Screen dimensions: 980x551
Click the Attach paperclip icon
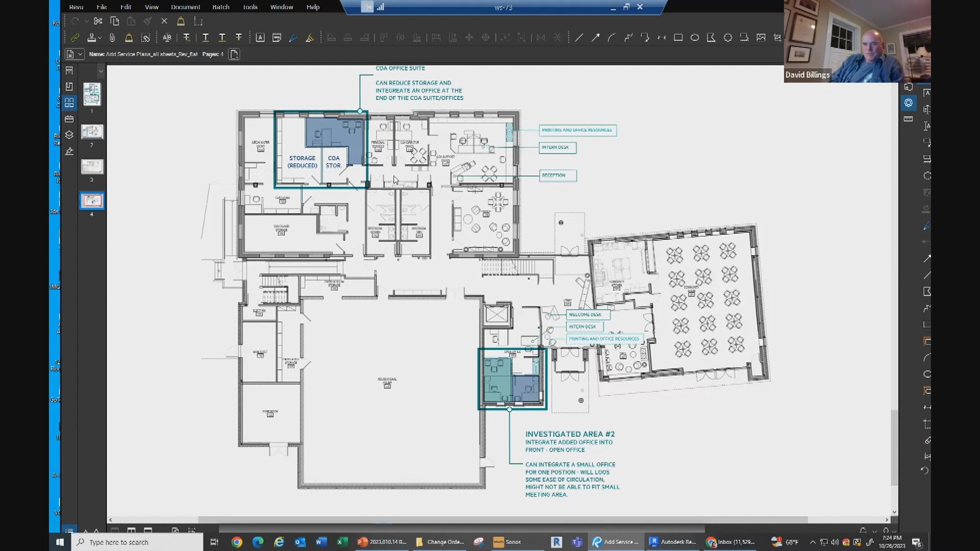(x=113, y=37)
